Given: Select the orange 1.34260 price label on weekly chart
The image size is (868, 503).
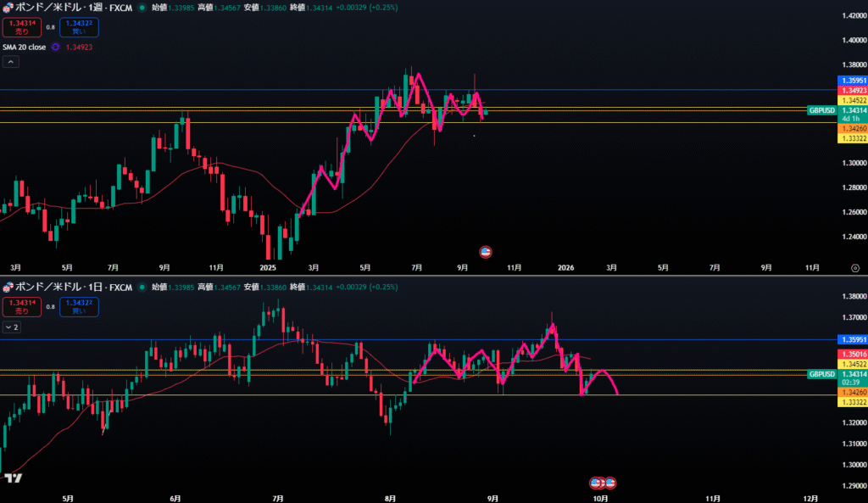Looking at the screenshot, I should pos(851,128).
